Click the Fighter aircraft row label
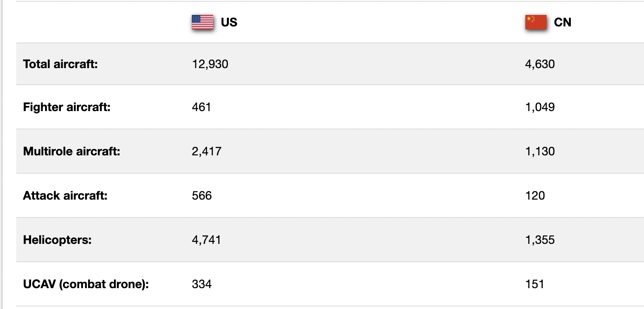The height and width of the screenshot is (309, 644). coord(67,107)
